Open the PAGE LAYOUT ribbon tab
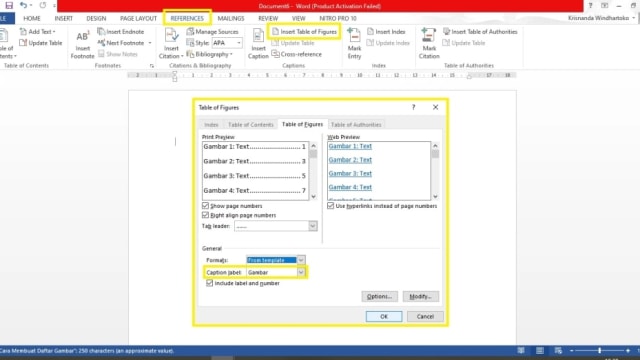The width and height of the screenshot is (640, 360). (138, 18)
